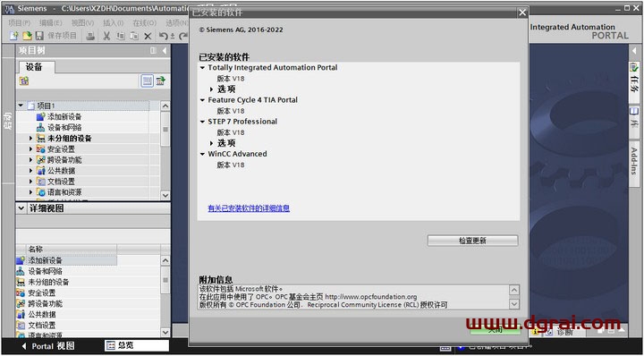
Task: Click the 公共数据 icon in the project tree
Action: pyautogui.click(x=40, y=171)
